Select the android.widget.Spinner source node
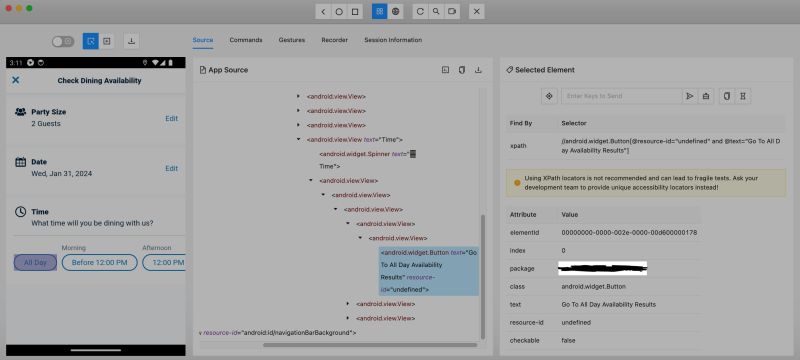The image size is (800, 360). (x=368, y=160)
